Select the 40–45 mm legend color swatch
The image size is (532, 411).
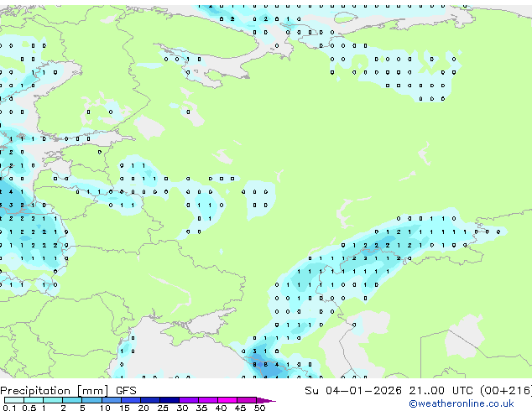227,400
